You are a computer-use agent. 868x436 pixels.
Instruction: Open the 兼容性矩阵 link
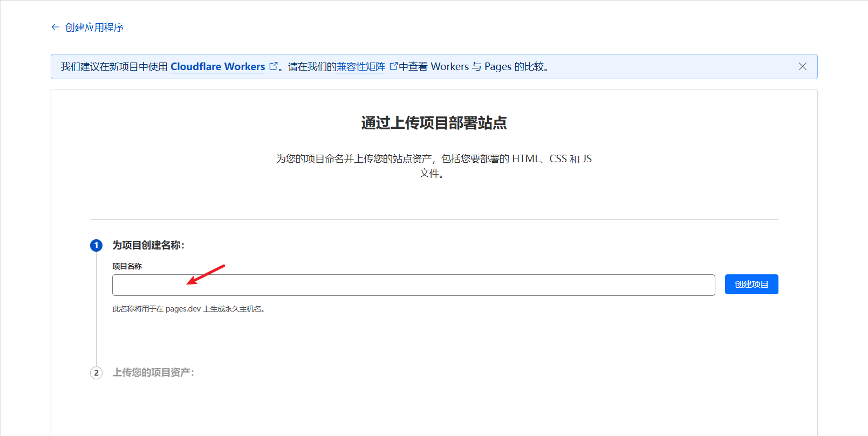[360, 67]
